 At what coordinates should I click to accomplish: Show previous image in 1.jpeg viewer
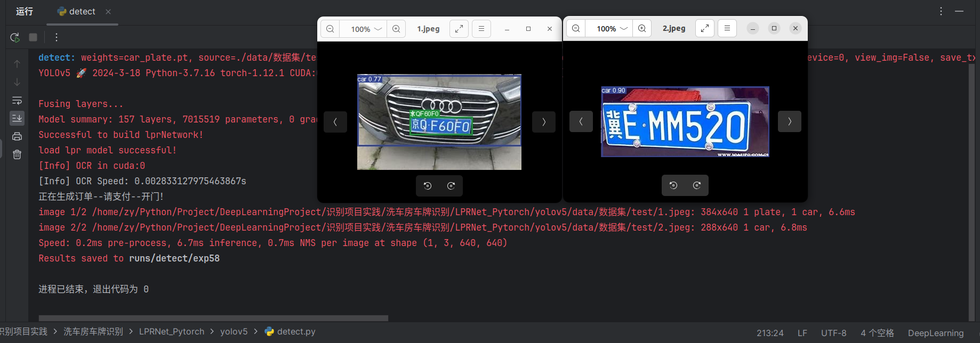click(x=335, y=122)
